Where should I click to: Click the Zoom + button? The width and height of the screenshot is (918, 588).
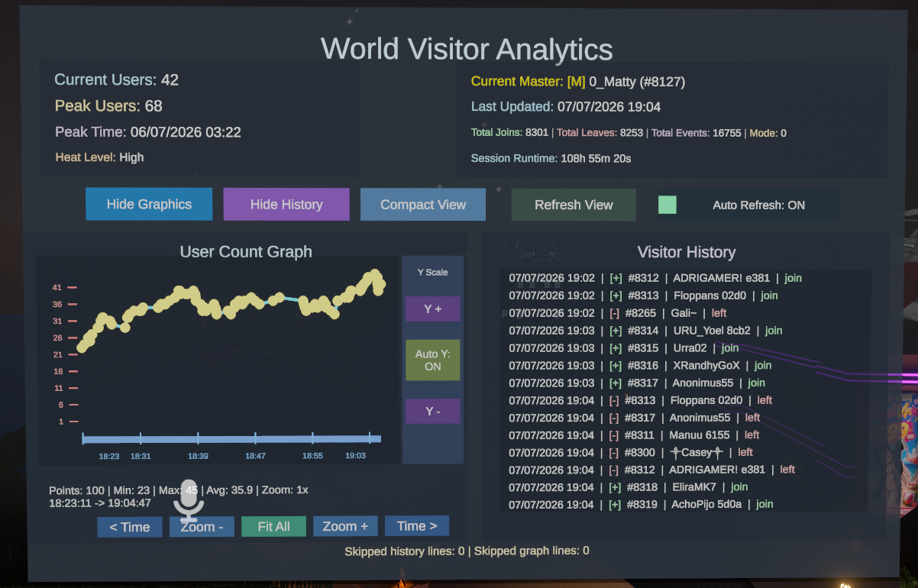[345, 526]
